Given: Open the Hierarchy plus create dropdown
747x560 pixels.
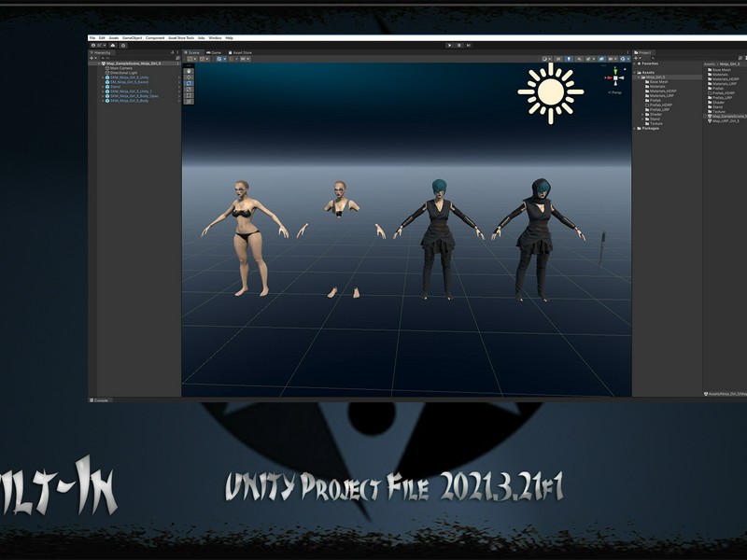Looking at the screenshot, I should click(x=93, y=58).
